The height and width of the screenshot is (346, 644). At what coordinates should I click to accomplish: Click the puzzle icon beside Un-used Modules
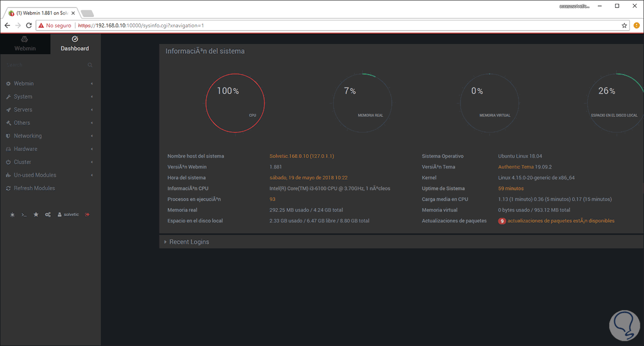coord(9,175)
